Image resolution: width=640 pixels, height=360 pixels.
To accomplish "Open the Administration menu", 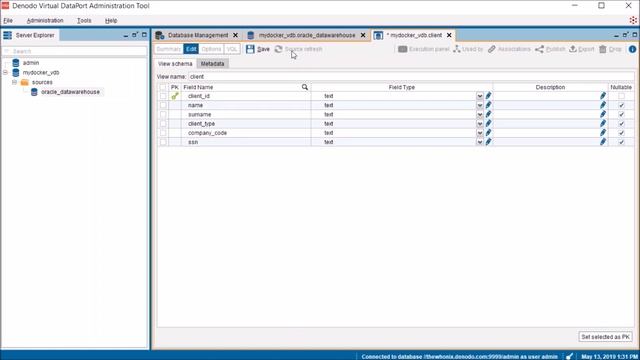I will coord(45,20).
